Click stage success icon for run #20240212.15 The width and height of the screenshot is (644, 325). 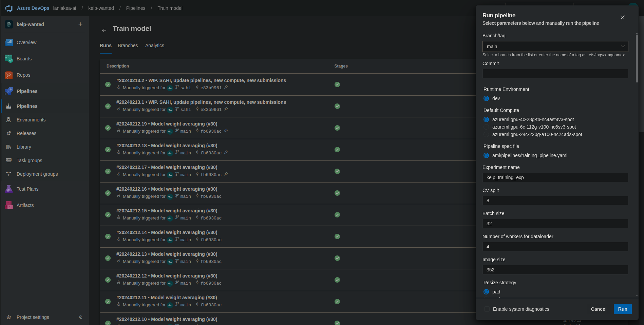pos(337,215)
